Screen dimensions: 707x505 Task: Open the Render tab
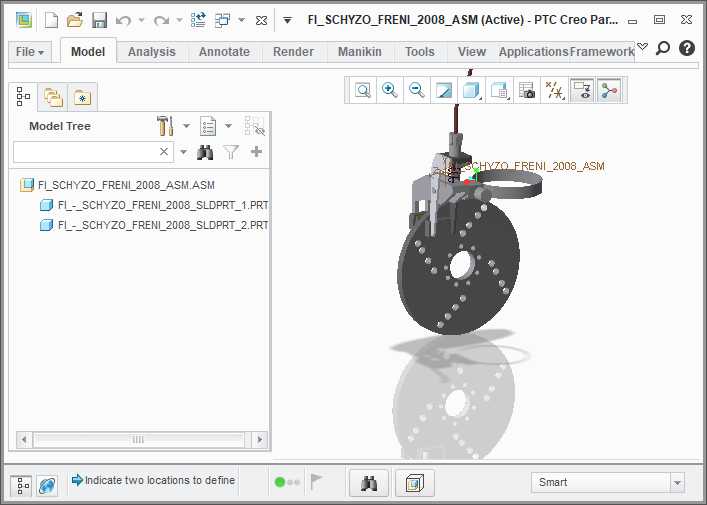[293, 52]
